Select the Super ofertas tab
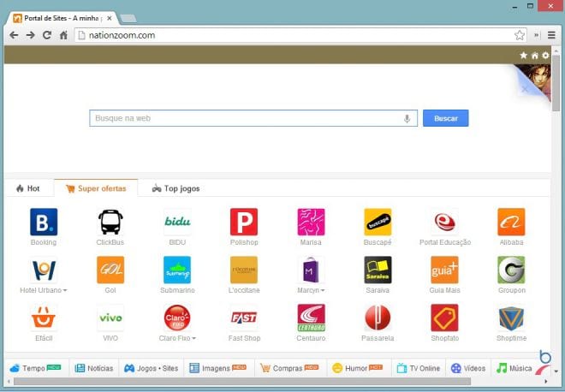 pos(96,188)
